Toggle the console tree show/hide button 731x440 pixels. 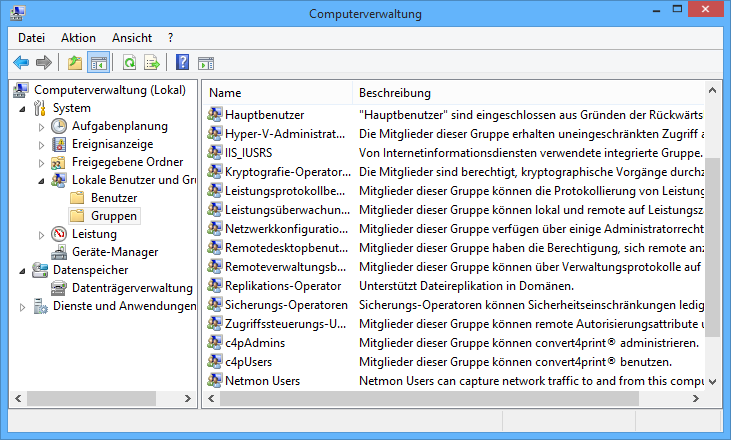click(x=98, y=63)
